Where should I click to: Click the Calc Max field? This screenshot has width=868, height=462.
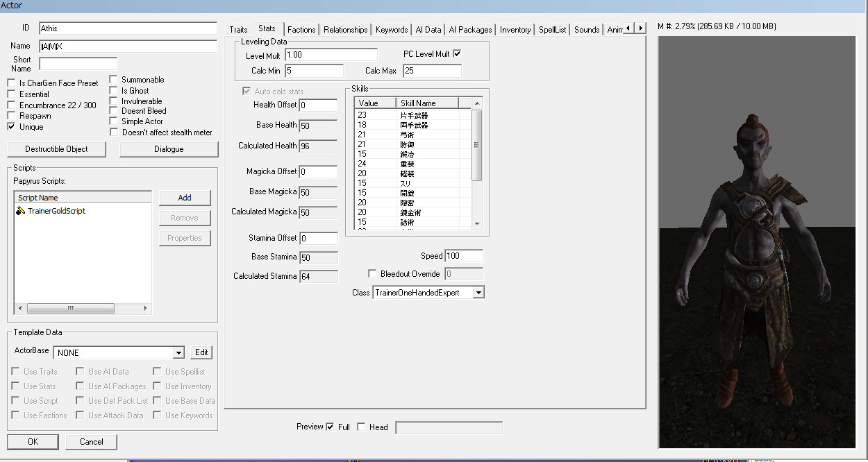pyautogui.click(x=432, y=71)
